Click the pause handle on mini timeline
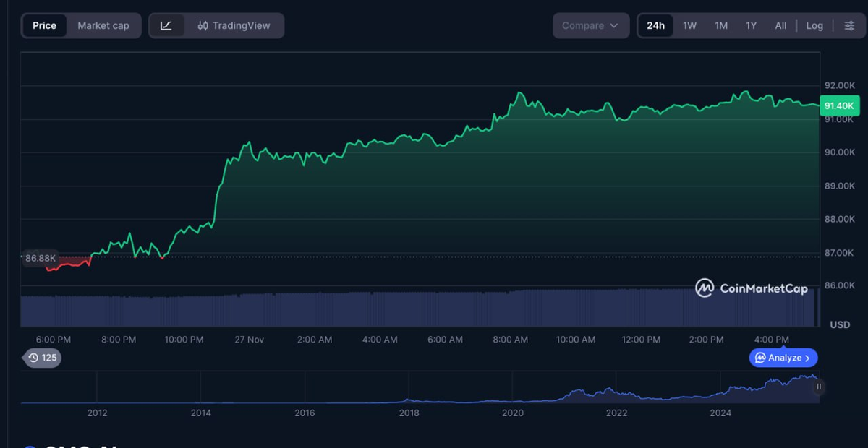This screenshot has height=448, width=868. [819, 387]
